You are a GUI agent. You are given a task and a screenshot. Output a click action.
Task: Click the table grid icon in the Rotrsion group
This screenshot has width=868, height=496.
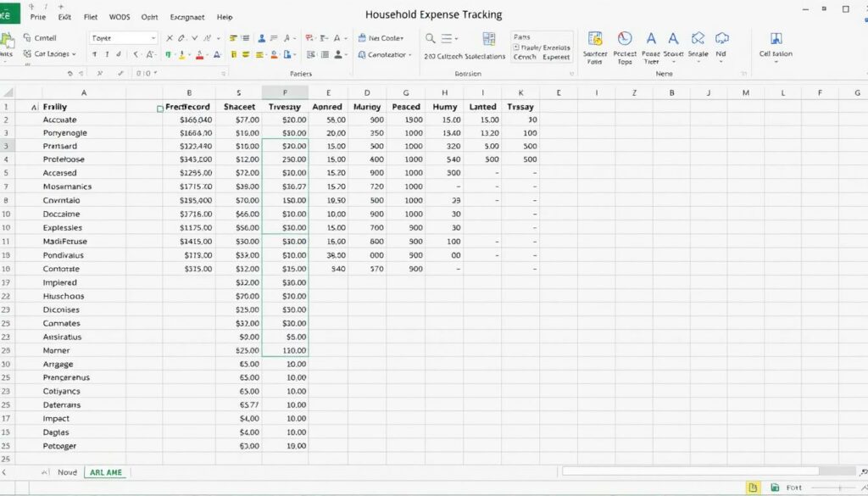click(489, 38)
